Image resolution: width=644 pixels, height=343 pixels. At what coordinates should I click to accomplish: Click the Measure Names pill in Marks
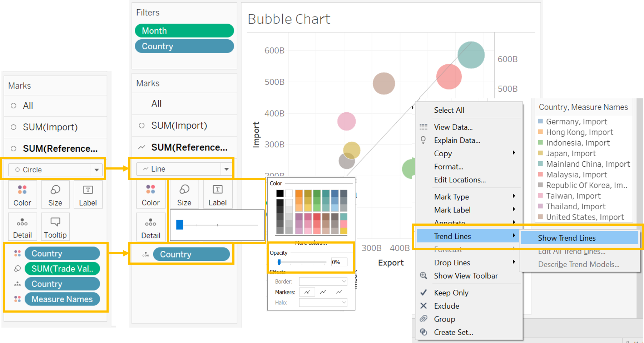[62, 299]
